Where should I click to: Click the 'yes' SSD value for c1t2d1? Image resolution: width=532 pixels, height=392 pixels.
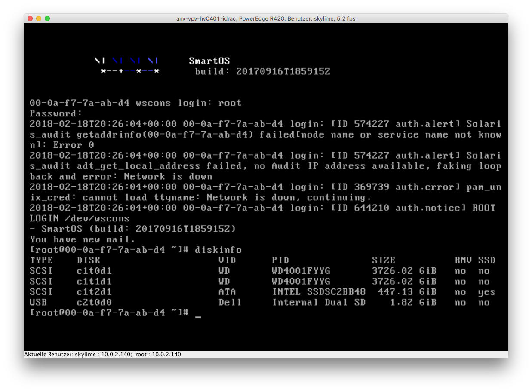click(x=486, y=292)
